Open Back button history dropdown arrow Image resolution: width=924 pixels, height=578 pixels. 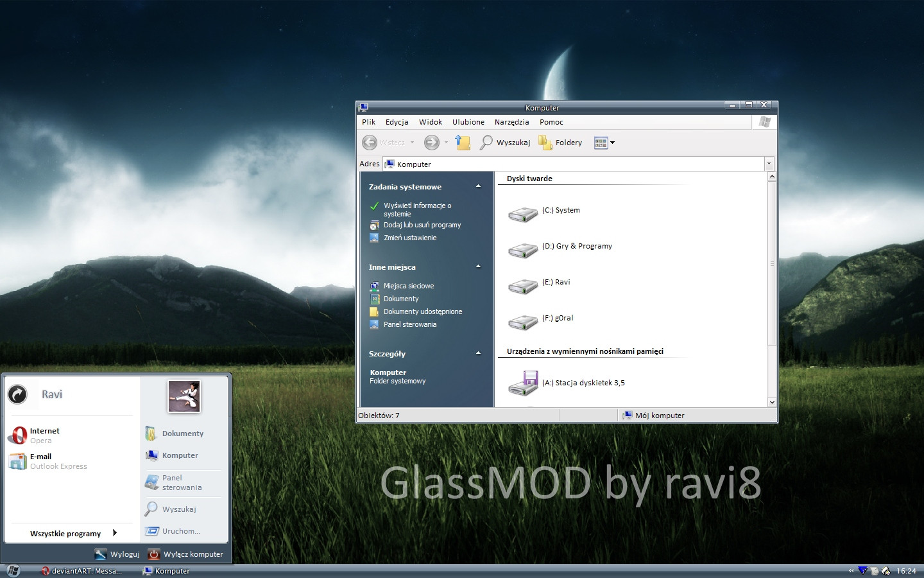coord(412,143)
